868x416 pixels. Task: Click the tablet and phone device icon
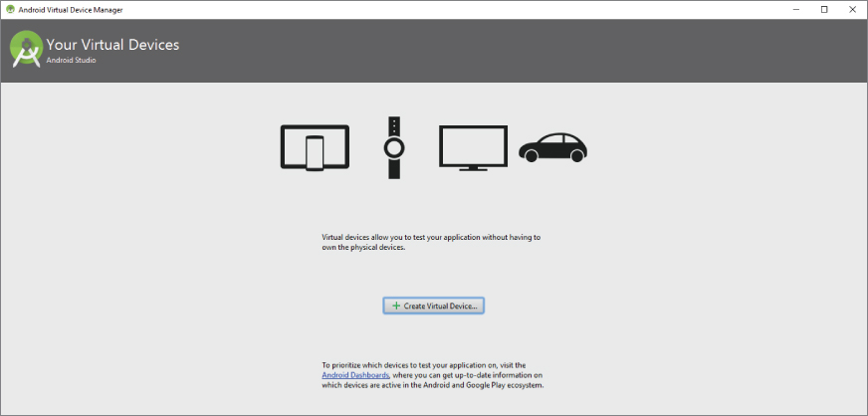tap(315, 147)
